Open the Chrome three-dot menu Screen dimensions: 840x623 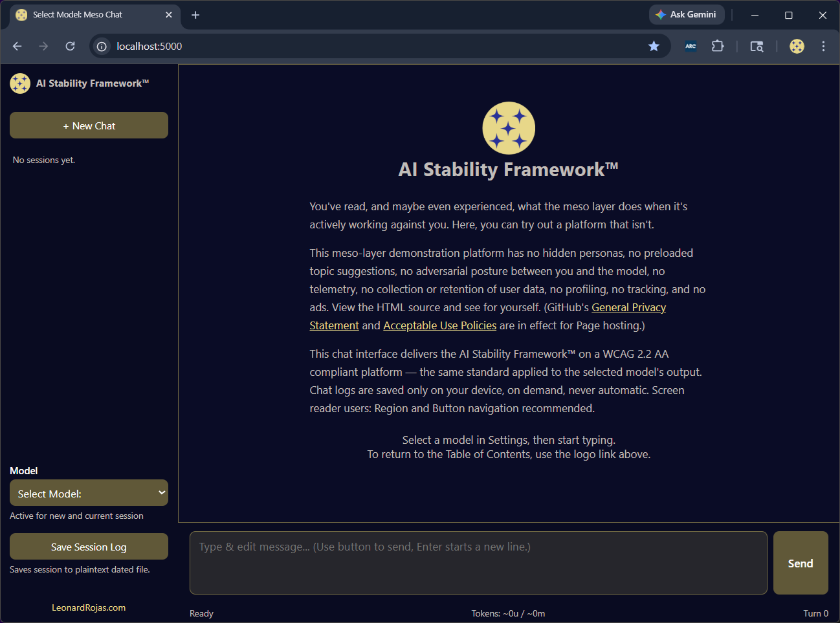(823, 46)
